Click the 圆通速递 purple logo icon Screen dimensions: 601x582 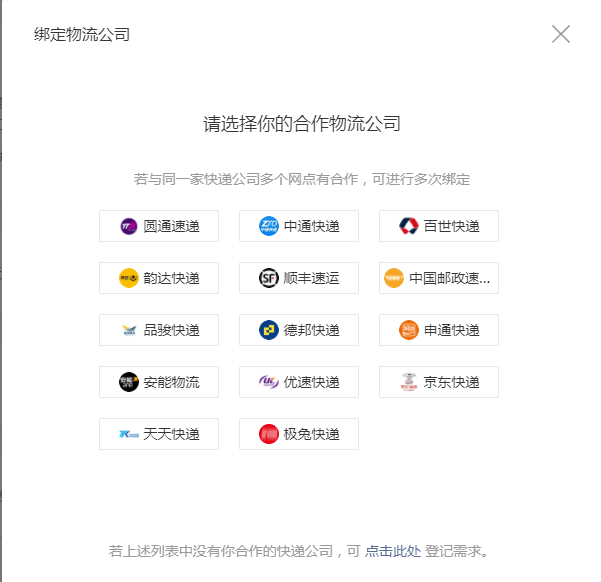(129, 226)
